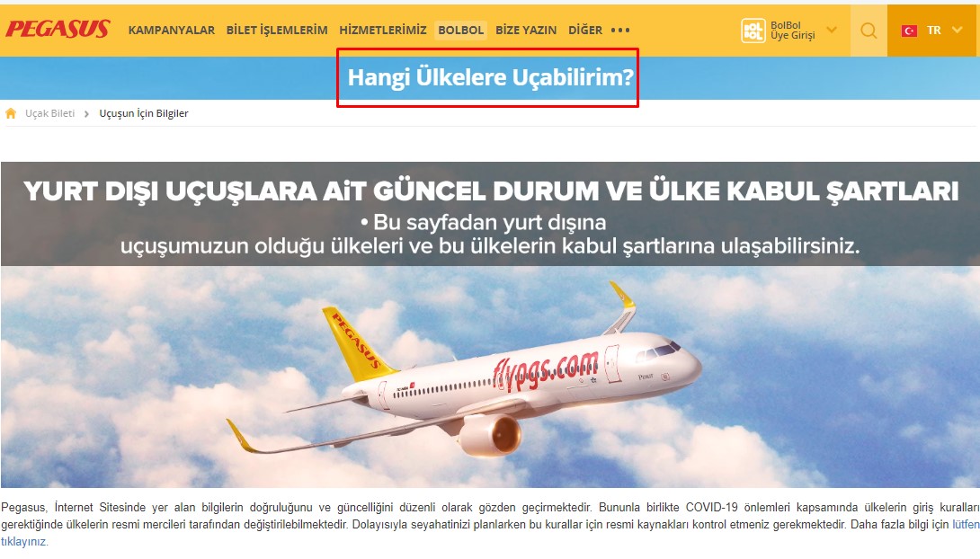The image size is (980, 559).
Task: Select the BOLBOL menu item
Action: tap(460, 30)
